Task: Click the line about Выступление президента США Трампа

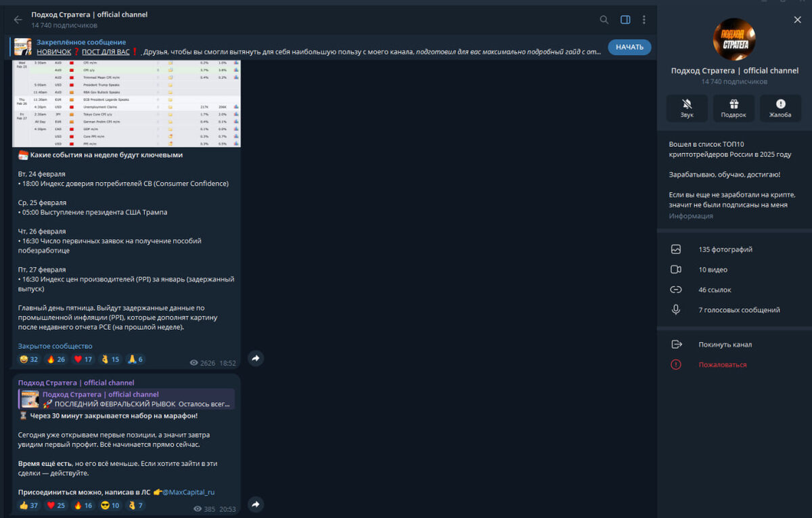Action: 93,212
